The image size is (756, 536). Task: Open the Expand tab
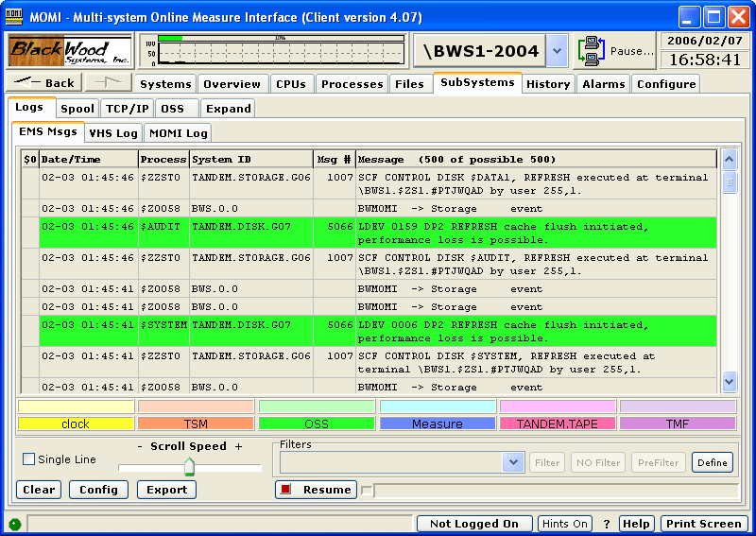click(228, 109)
